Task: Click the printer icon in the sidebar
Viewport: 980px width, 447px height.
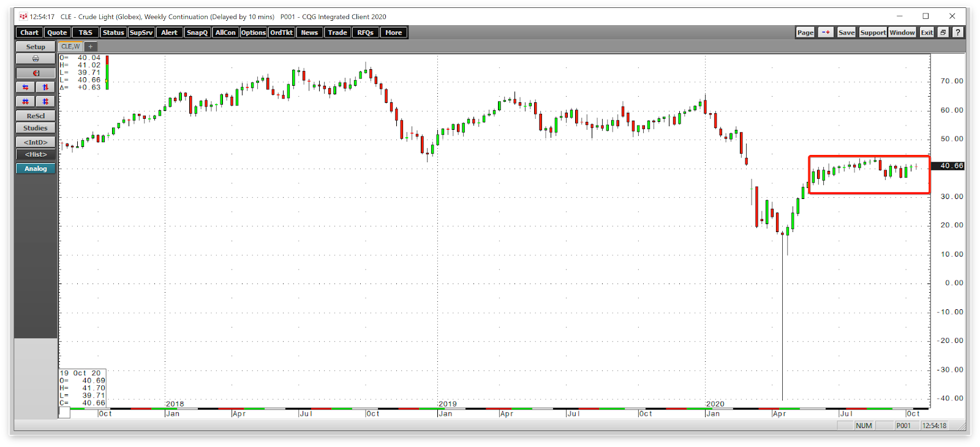Action: coord(36,59)
